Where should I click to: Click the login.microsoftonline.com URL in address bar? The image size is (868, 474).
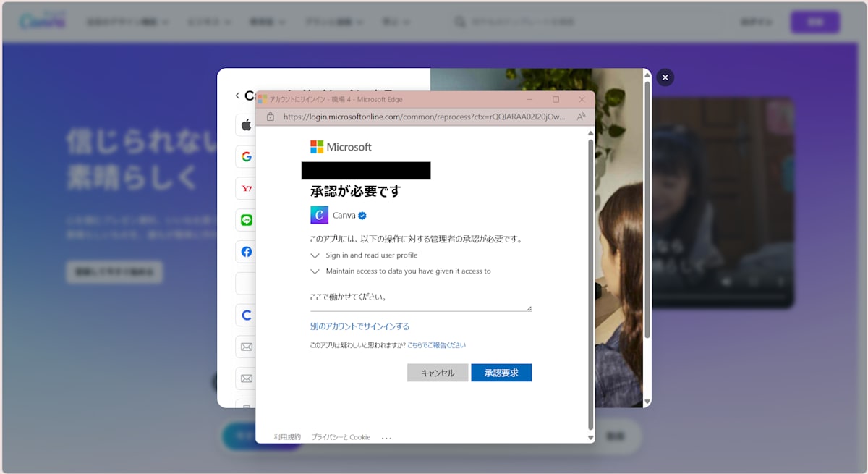[x=424, y=117]
